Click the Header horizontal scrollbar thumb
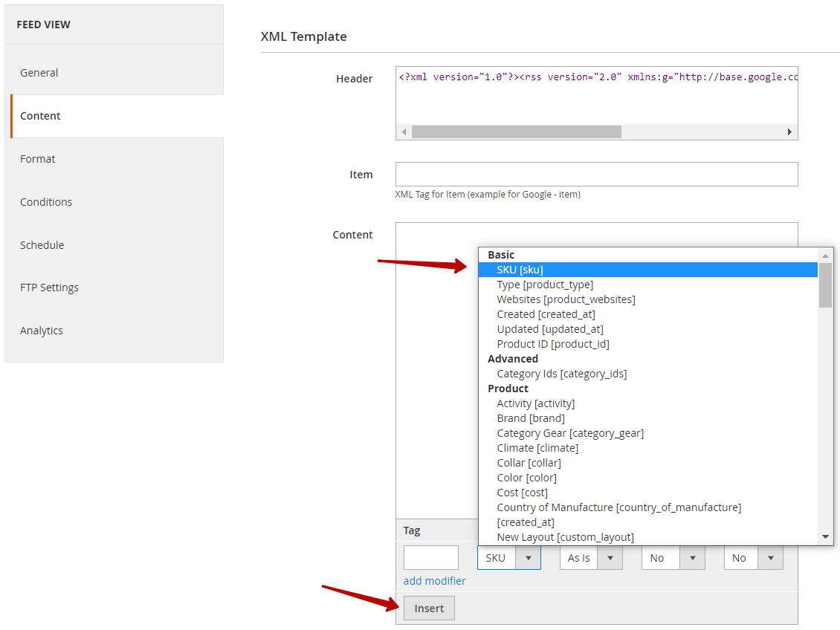 point(517,131)
